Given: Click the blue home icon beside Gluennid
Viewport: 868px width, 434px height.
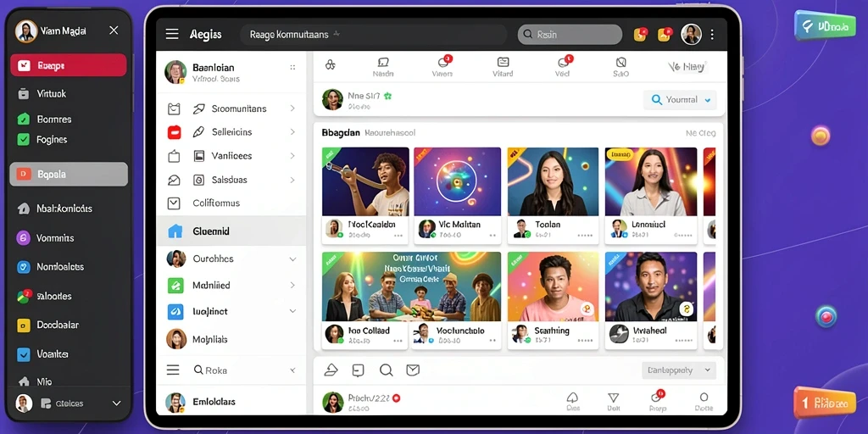Looking at the screenshot, I should point(175,231).
